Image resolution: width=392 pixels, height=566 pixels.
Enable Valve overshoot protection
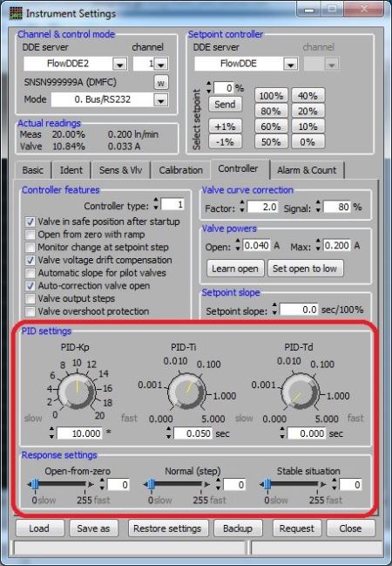[30, 311]
